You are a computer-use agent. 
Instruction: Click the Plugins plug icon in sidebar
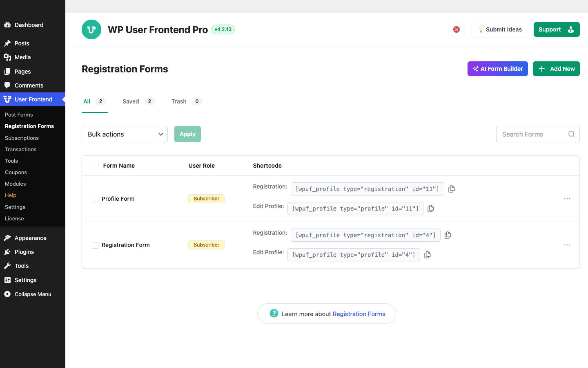[x=7, y=252]
